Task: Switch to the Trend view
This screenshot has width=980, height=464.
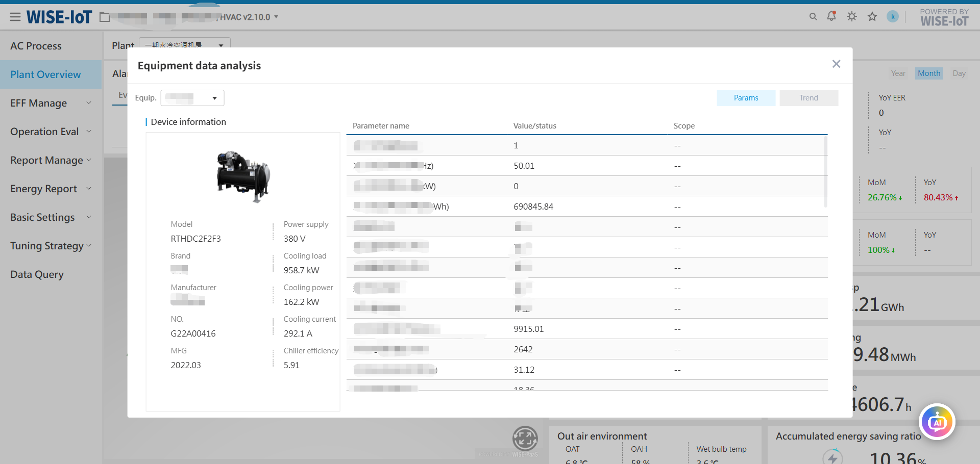Action: pos(808,97)
